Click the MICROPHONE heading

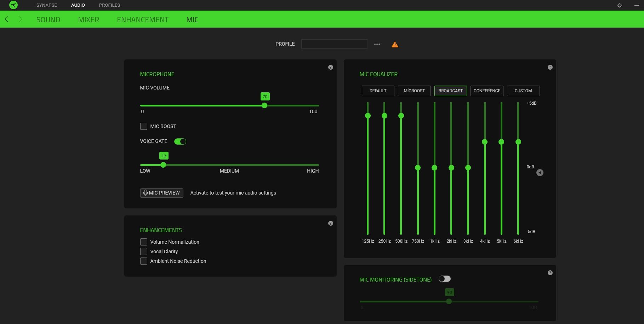157,74
